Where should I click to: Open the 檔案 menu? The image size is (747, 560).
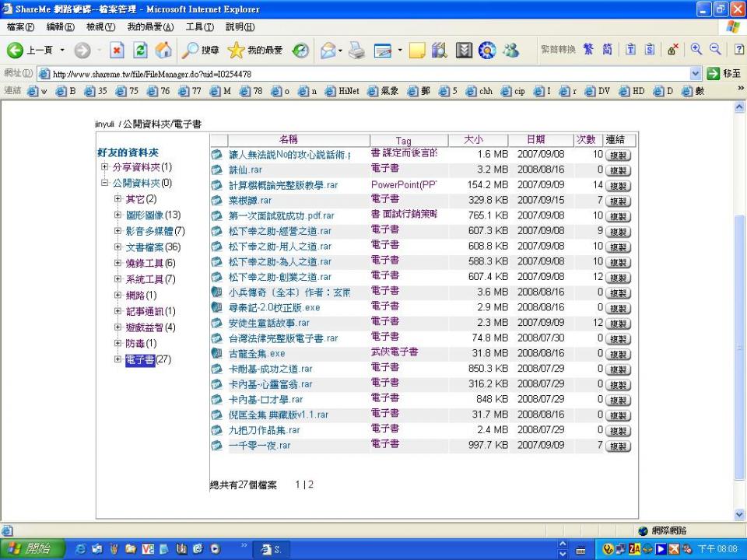click(x=20, y=27)
